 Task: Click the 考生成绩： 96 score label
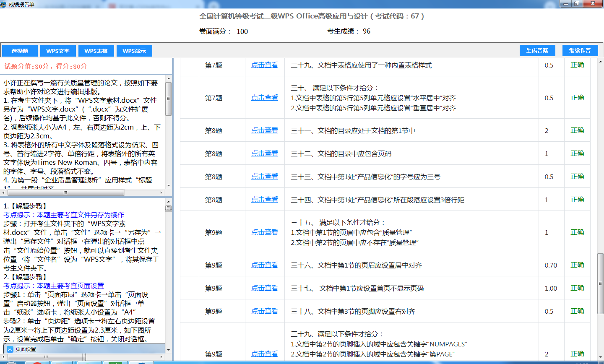[x=349, y=31]
